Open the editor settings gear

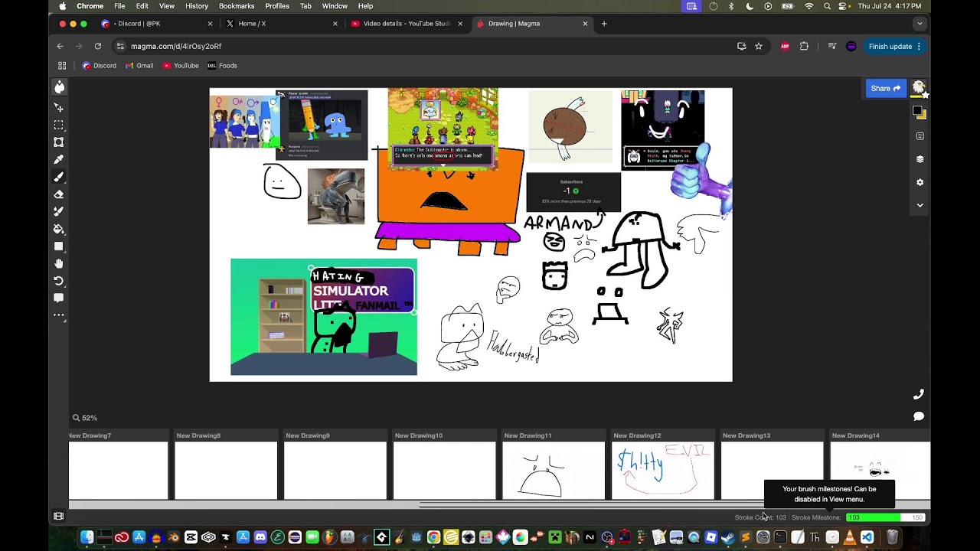920,182
